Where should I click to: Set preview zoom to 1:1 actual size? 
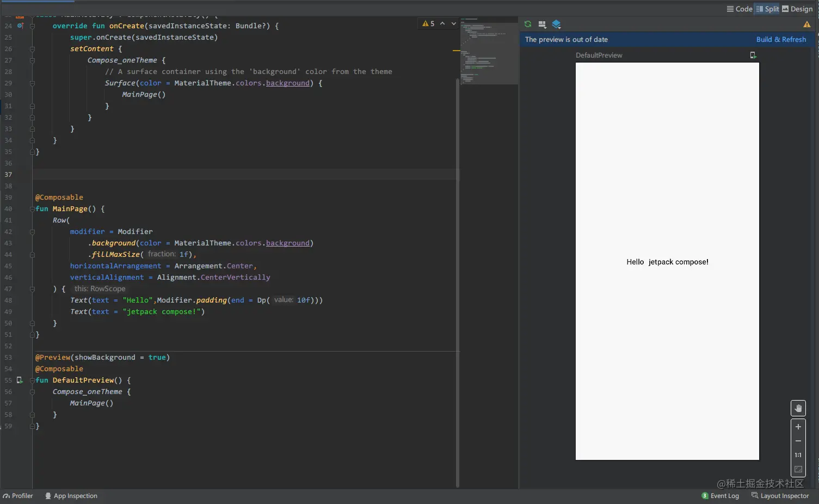coord(798,455)
